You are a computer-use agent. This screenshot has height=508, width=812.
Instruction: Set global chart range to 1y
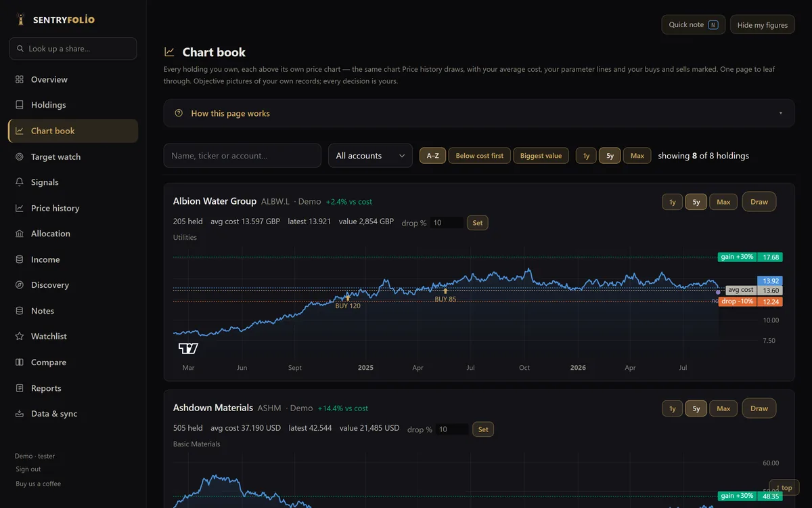(x=586, y=156)
